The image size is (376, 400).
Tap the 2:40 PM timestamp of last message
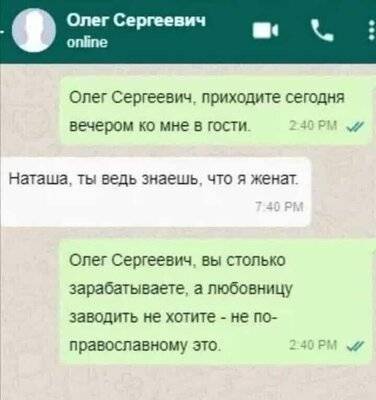pos(313,345)
